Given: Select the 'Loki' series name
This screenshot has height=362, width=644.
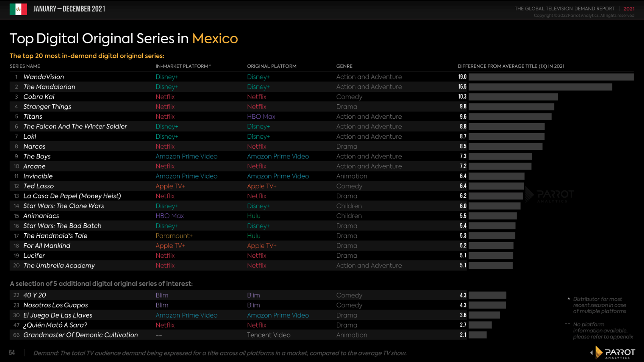Looking at the screenshot, I should 30,136.
